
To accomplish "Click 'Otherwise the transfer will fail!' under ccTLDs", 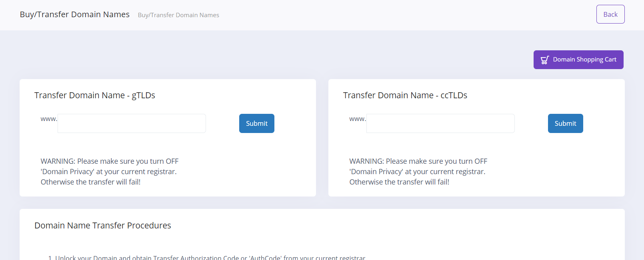I will [x=399, y=182].
